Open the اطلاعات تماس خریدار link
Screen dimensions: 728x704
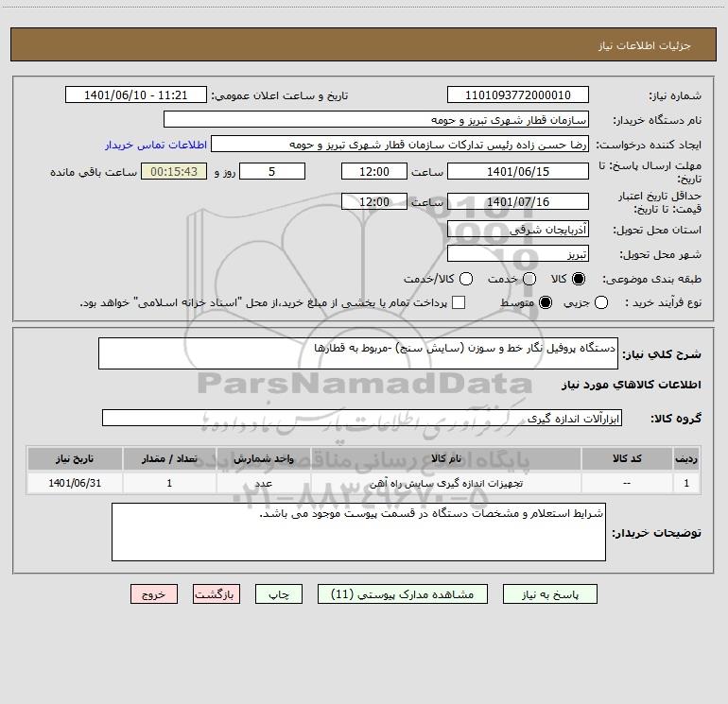156,145
